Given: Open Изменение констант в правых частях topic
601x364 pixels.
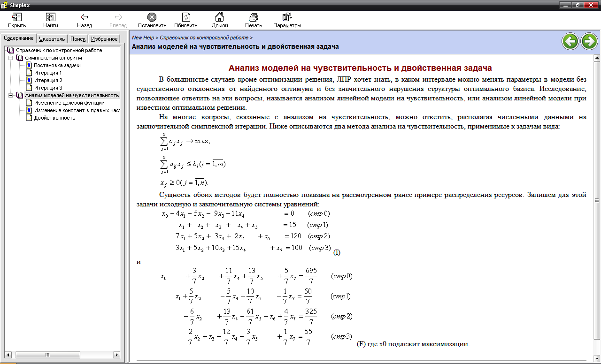Looking at the screenshot, I should coord(77,110).
